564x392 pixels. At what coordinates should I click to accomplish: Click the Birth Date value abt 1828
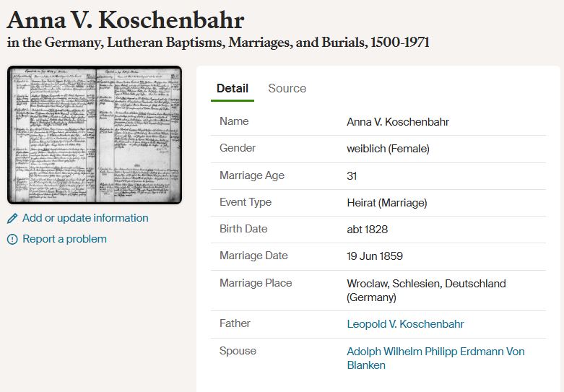367,230
